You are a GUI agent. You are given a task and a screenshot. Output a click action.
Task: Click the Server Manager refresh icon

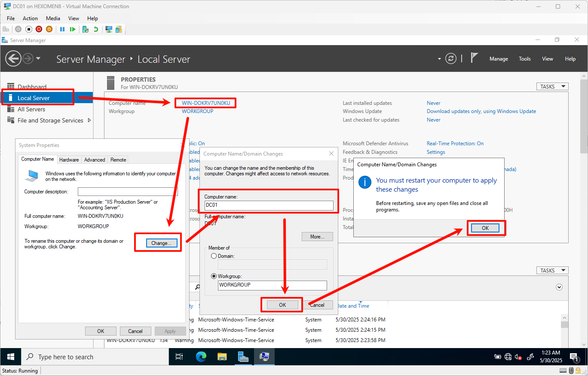tap(450, 59)
